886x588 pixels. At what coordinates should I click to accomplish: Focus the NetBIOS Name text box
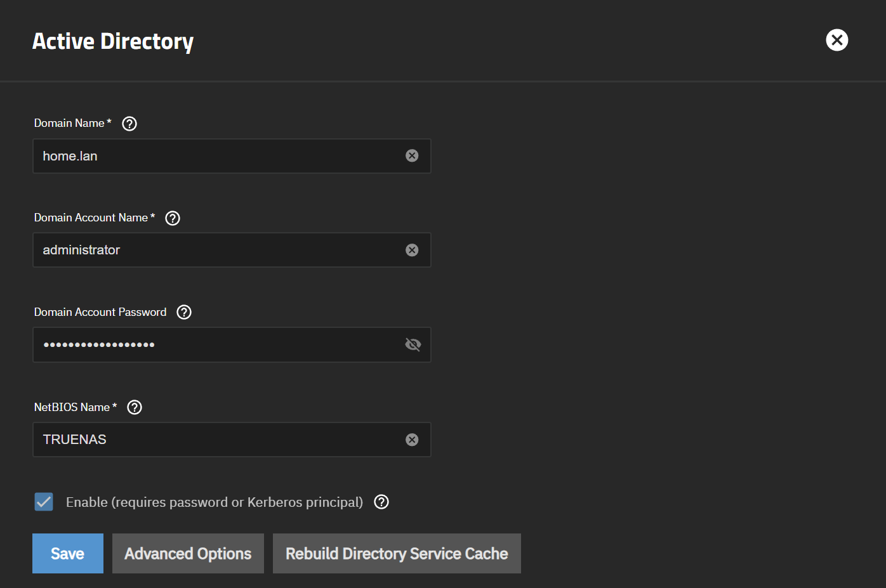coord(216,440)
